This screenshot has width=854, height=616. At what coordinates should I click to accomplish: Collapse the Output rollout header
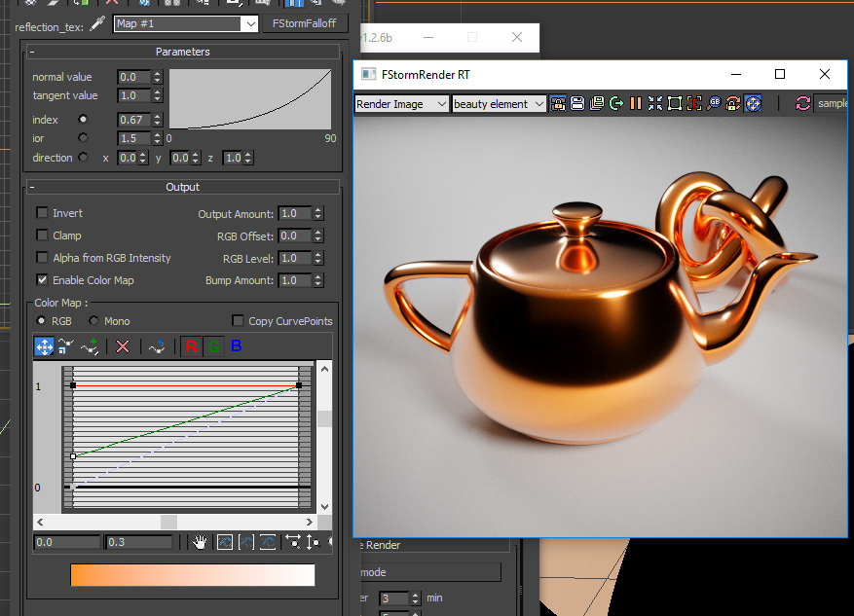182,187
